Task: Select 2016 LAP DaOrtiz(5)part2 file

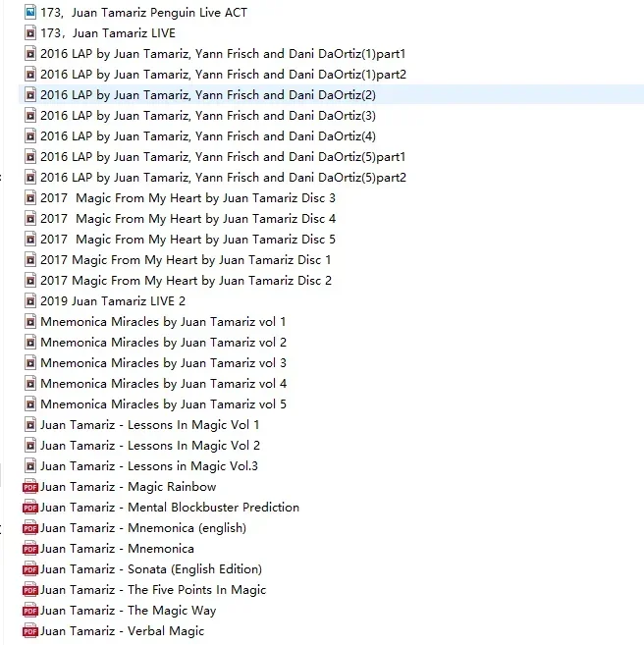Action: [x=223, y=178]
